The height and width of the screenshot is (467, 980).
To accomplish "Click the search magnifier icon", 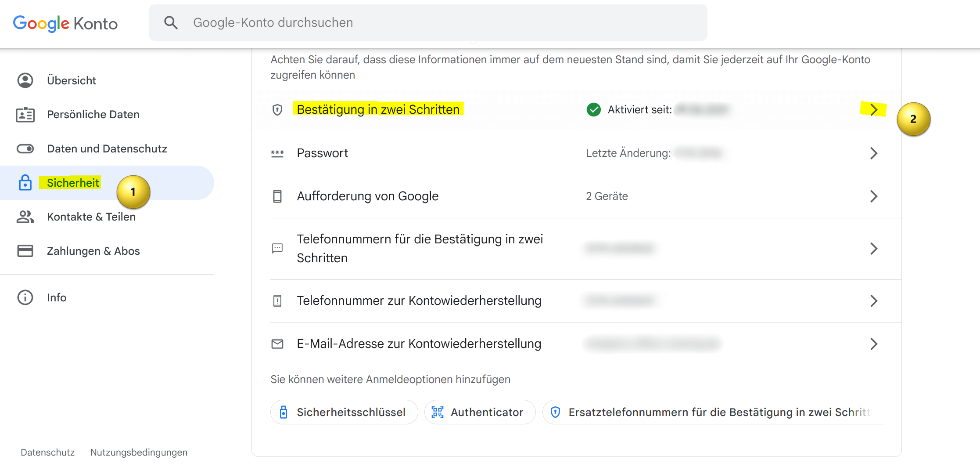I will tap(171, 22).
